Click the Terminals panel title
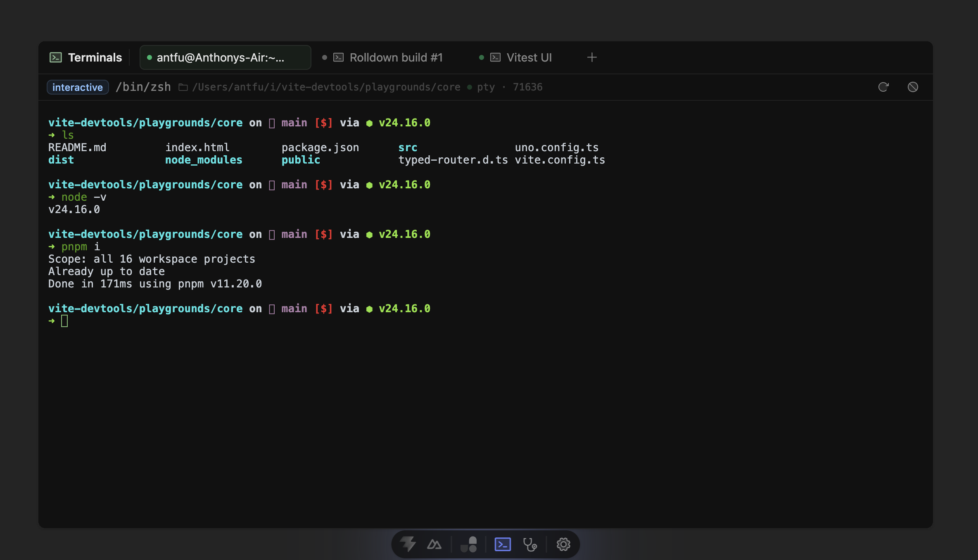The height and width of the screenshot is (560, 978). [x=95, y=57]
